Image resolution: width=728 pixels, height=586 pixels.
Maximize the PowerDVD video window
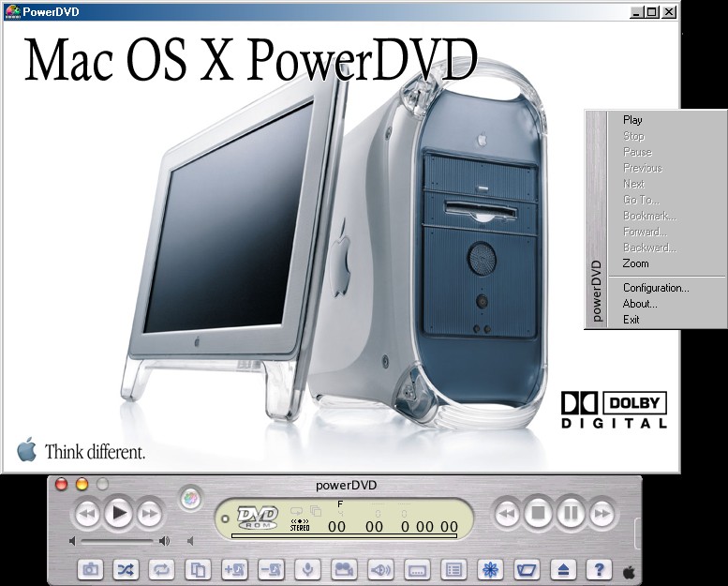coord(653,12)
